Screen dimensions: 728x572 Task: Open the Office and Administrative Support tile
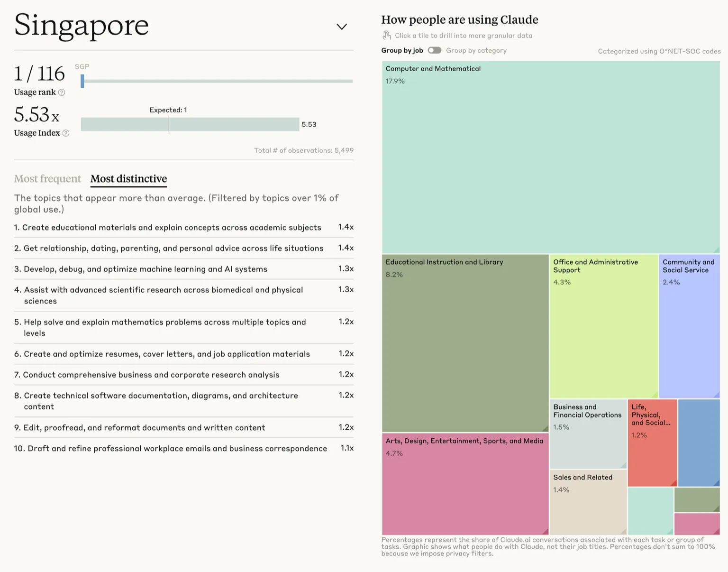click(x=604, y=326)
